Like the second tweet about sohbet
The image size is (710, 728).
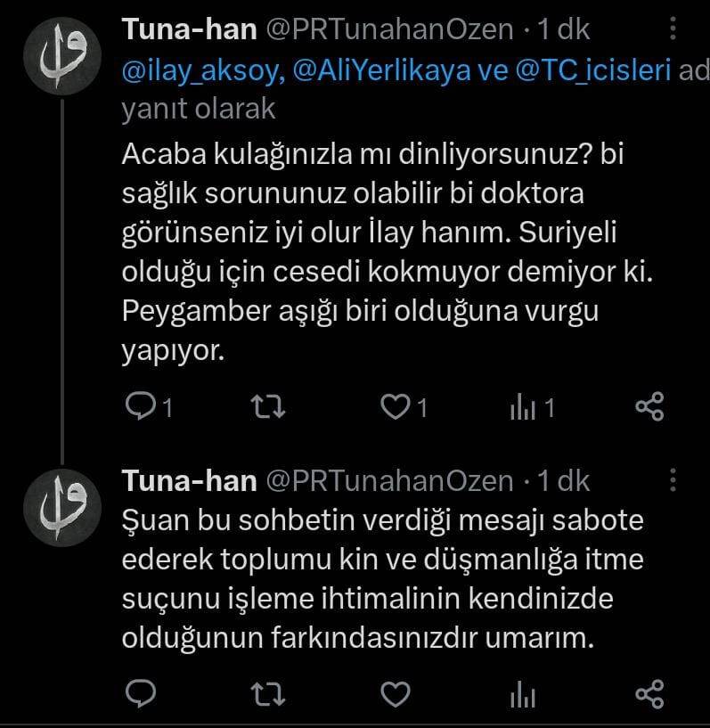393,692
